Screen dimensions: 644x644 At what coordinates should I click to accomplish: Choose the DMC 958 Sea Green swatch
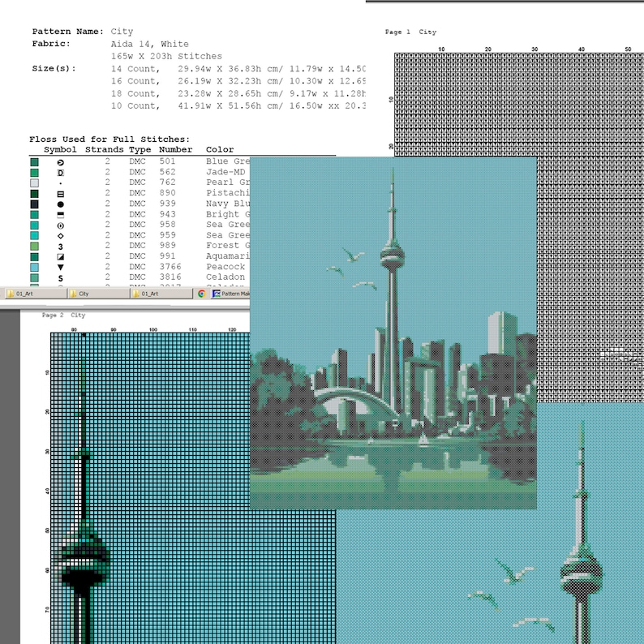point(35,225)
